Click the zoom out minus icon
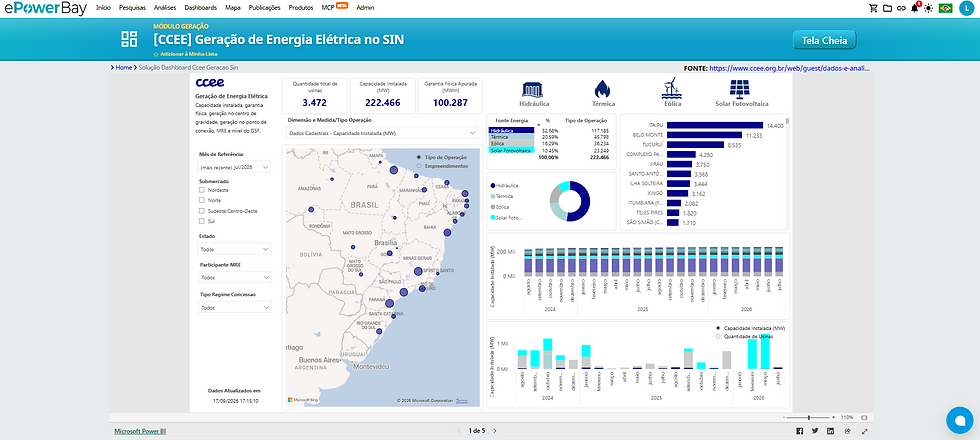Image resolution: width=980 pixels, height=440 pixels. (784, 417)
